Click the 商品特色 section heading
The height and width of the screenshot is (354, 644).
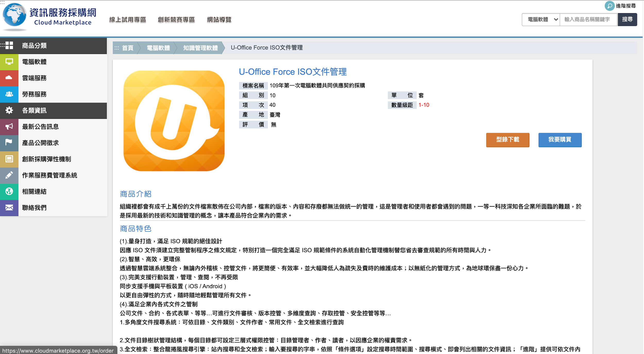click(x=135, y=229)
